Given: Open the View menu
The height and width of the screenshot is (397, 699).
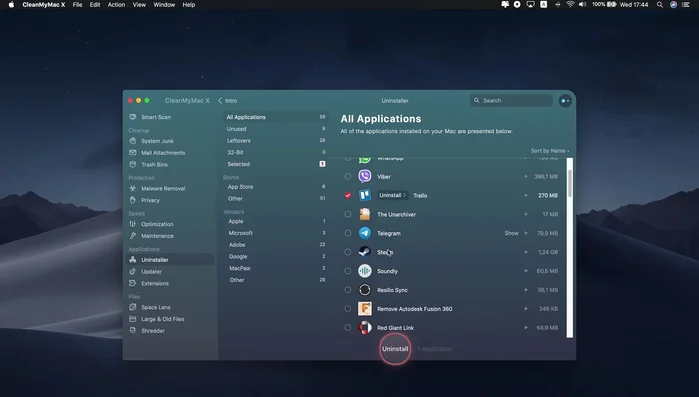Looking at the screenshot, I should point(139,4).
